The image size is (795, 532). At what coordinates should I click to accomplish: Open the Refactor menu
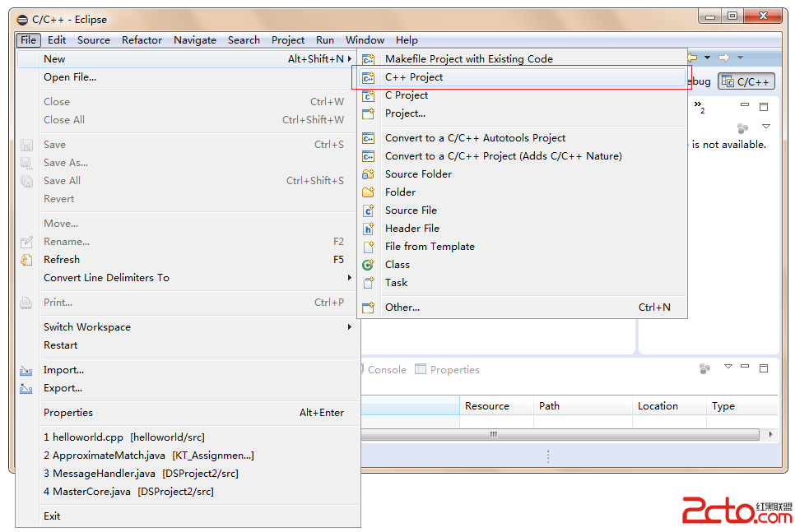(142, 40)
